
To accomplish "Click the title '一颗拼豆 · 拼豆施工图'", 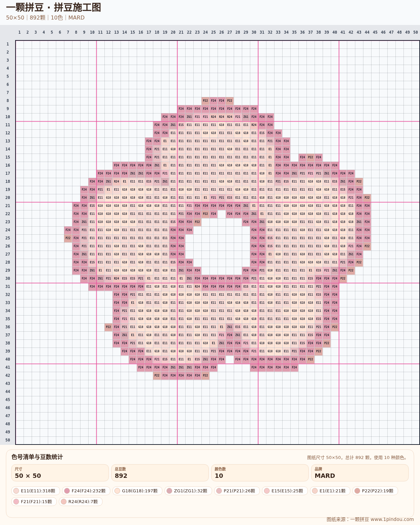I will (54, 7).
